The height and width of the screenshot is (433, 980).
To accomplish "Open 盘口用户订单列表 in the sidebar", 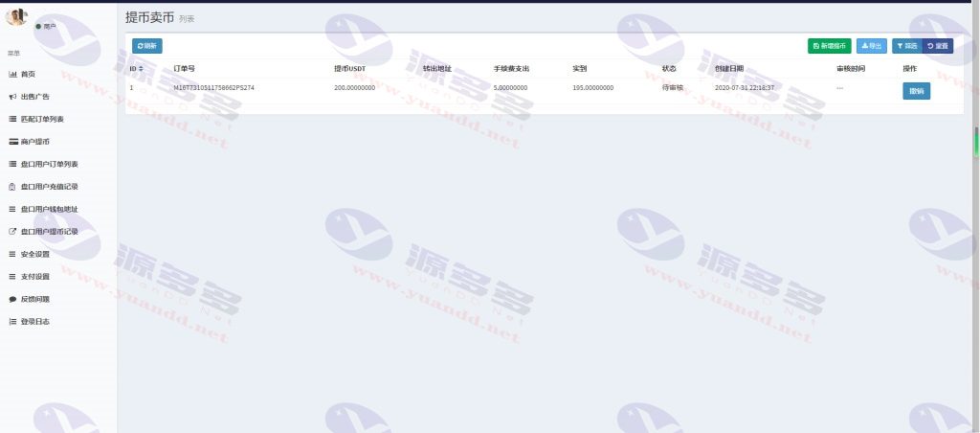I will click(44, 164).
